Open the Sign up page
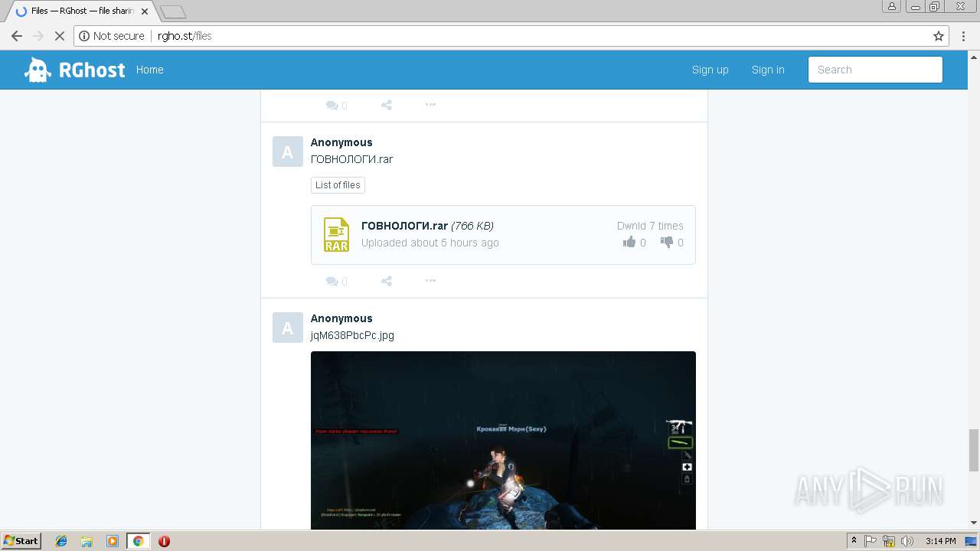Viewport: 980px width, 551px height. point(710,70)
